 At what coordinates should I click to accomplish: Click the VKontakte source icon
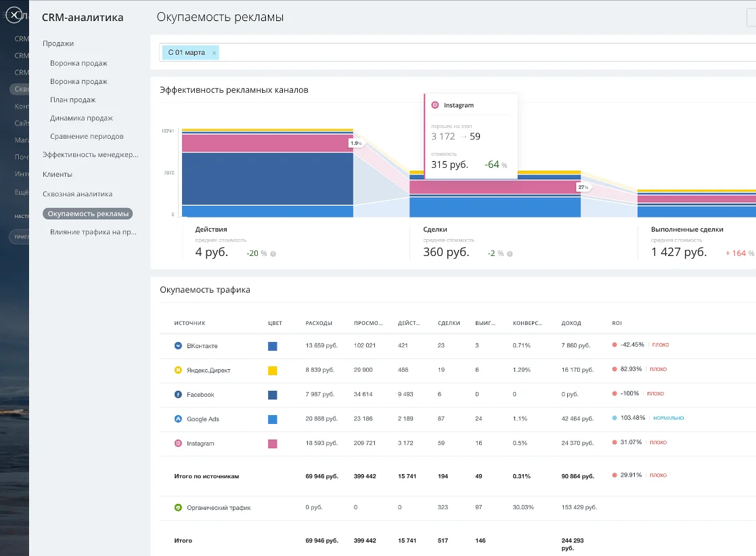point(178,346)
